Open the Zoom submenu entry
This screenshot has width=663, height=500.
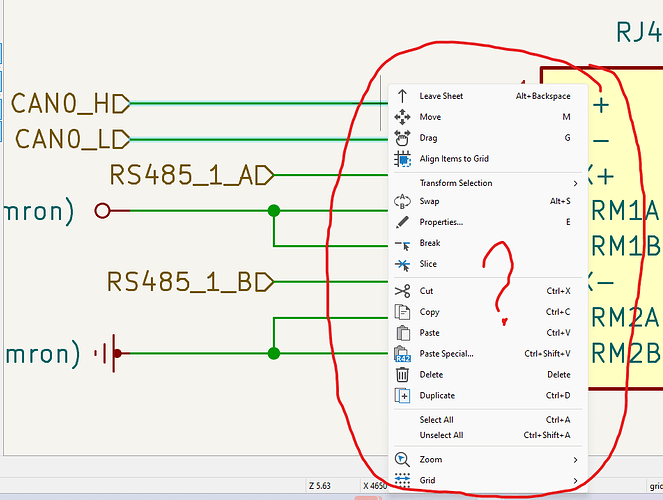488,459
